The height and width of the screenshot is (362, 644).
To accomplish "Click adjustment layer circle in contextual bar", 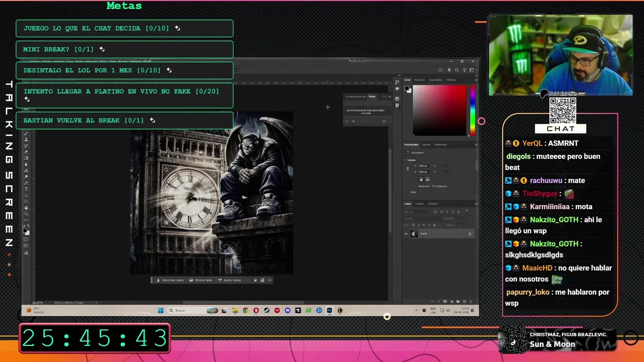I will 255,280.
